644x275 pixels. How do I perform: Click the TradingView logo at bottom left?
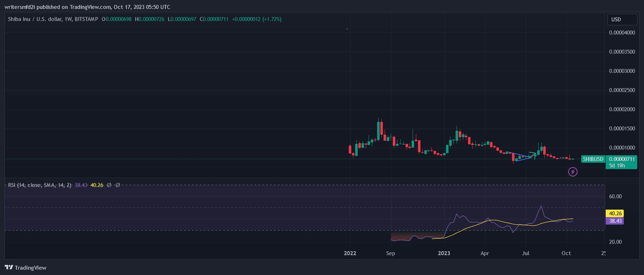(26, 268)
